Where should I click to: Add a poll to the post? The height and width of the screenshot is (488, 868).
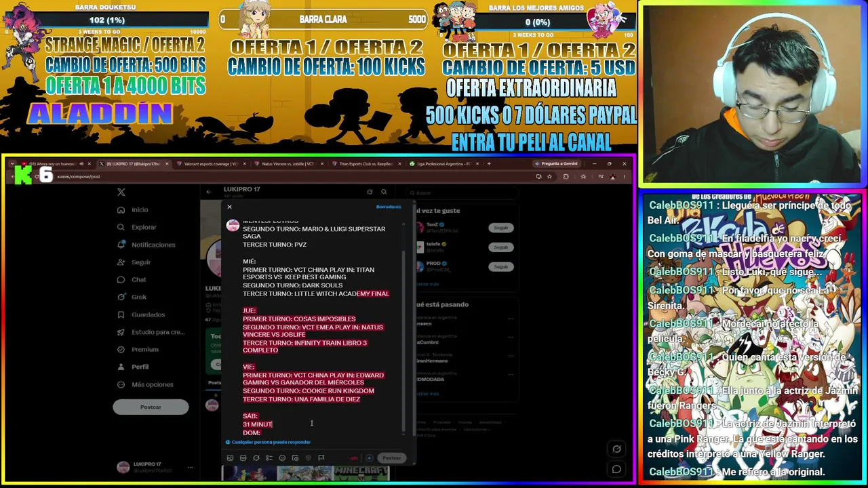(x=269, y=458)
